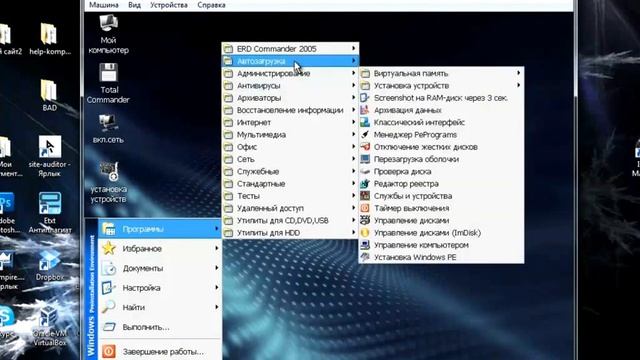Viewport: 640px width, 360px height.
Task: Expand the Администрирование program group
Action: click(290, 73)
